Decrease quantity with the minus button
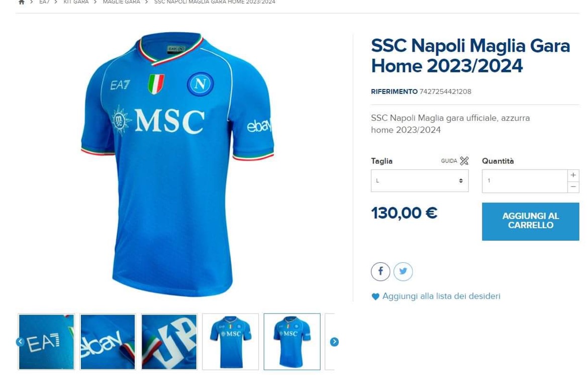 pyautogui.click(x=573, y=187)
